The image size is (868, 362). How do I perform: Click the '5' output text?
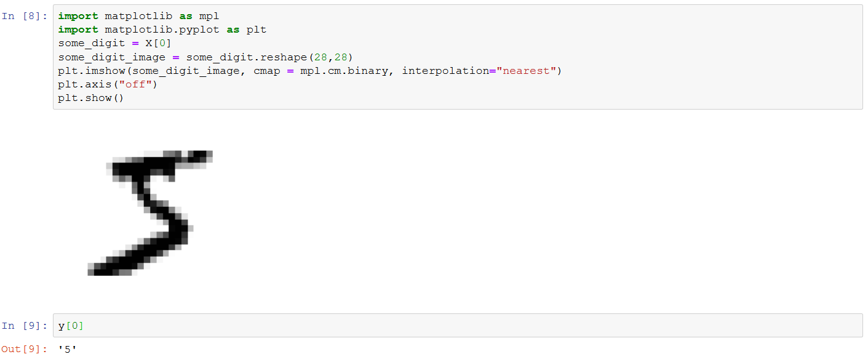pos(68,349)
